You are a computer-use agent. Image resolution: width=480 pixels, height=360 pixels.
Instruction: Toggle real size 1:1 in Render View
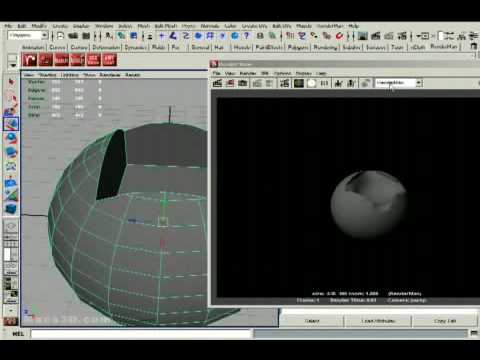(x=324, y=83)
